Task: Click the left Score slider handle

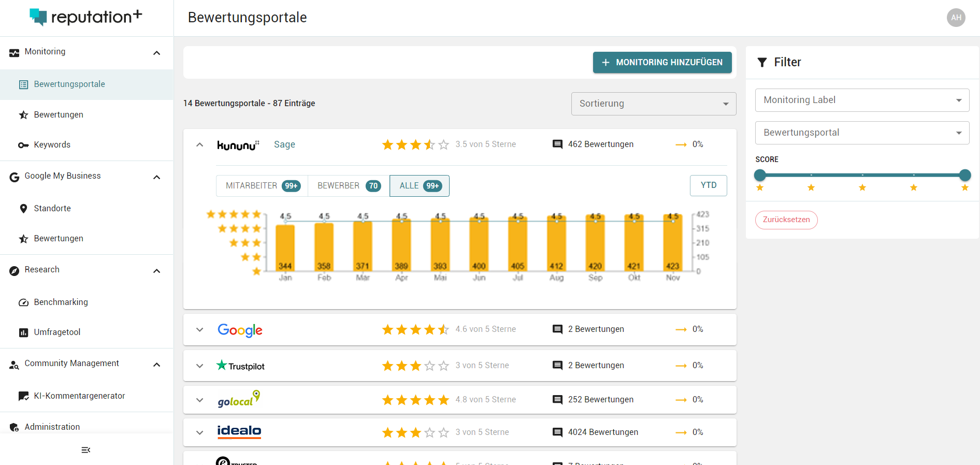Action: [x=760, y=175]
